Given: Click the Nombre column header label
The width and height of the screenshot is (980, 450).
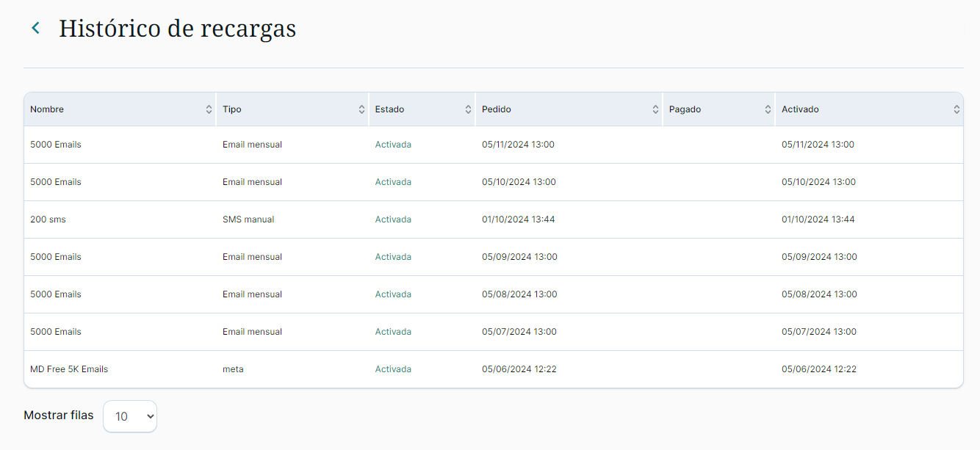Looking at the screenshot, I should (x=47, y=109).
